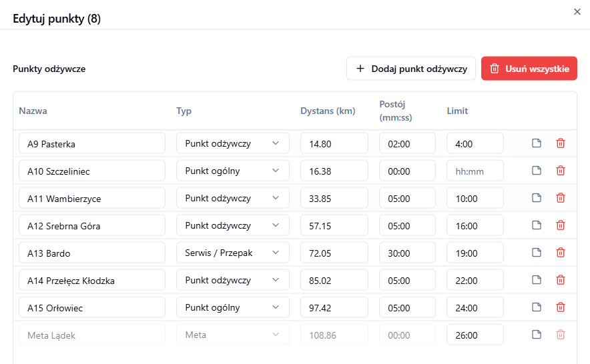Screen dimensions: 590x364
Task: Edit the 10:00 limit field
Action: [475, 198]
